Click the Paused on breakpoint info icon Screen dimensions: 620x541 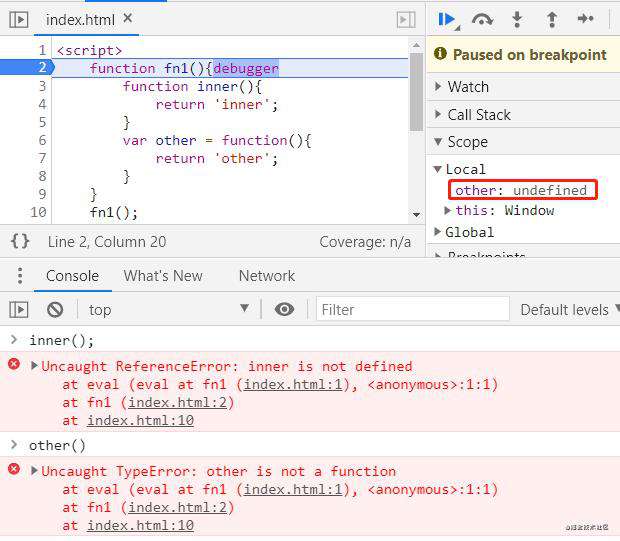[440, 53]
